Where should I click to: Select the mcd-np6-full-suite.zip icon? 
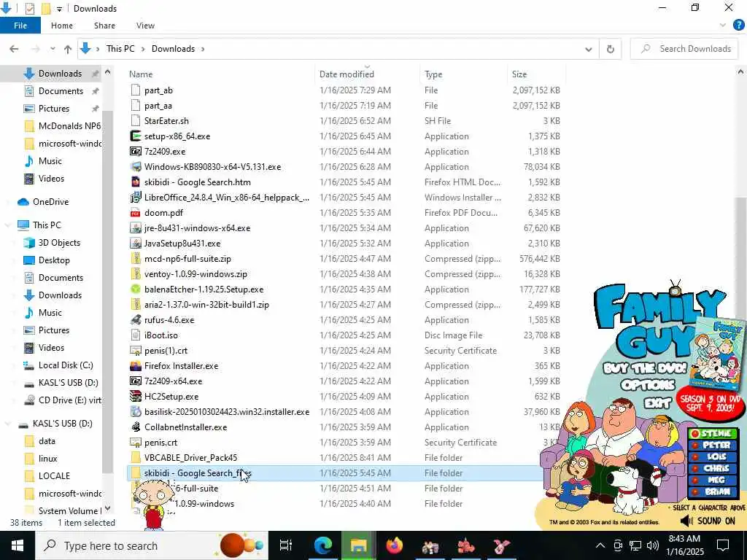pyautogui.click(x=136, y=259)
